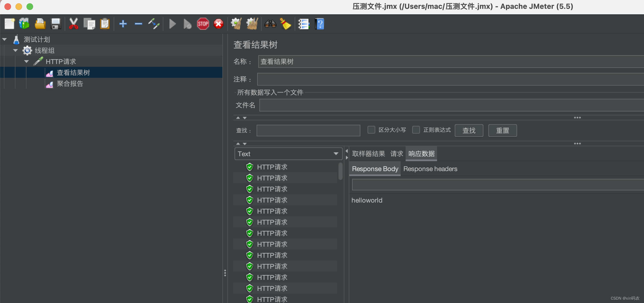Switch to the 取样器结果 tab

(x=368, y=154)
